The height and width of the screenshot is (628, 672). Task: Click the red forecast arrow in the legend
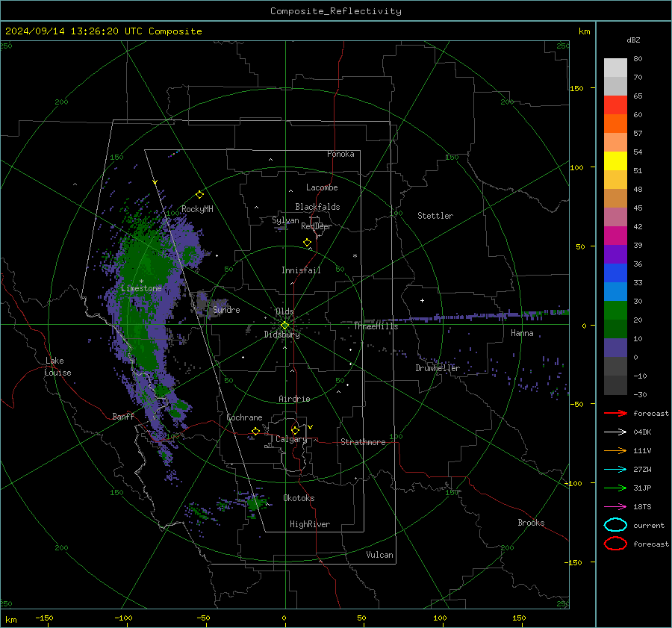[615, 413]
